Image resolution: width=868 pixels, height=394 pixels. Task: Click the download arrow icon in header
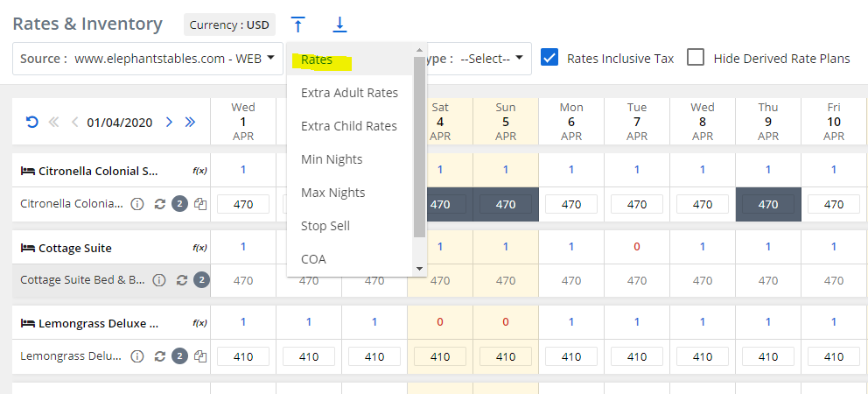coord(339,25)
